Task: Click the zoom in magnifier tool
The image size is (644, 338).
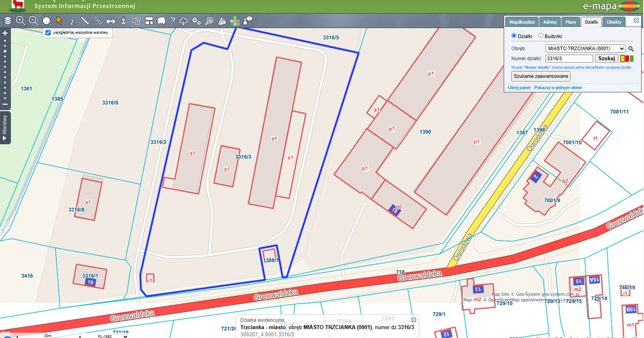Action: 20,21
